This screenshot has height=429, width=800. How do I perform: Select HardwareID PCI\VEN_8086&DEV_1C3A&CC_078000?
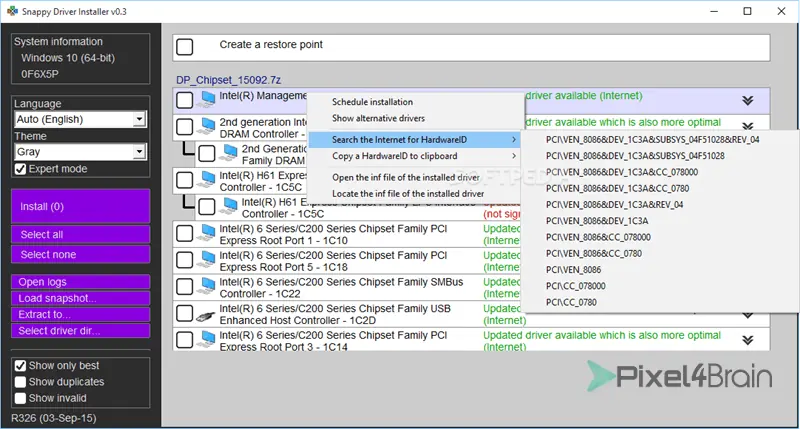pyautogui.click(x=622, y=172)
